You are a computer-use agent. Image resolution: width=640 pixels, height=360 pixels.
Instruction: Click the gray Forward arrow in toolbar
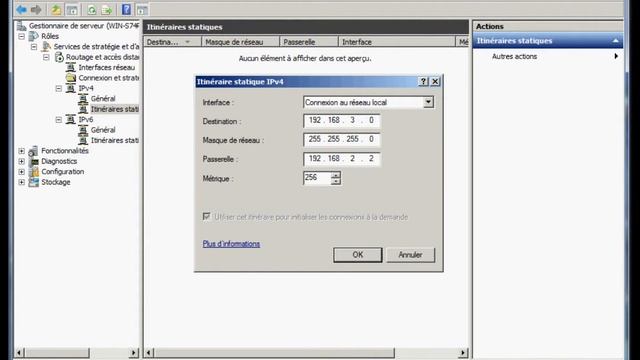pos(36,9)
